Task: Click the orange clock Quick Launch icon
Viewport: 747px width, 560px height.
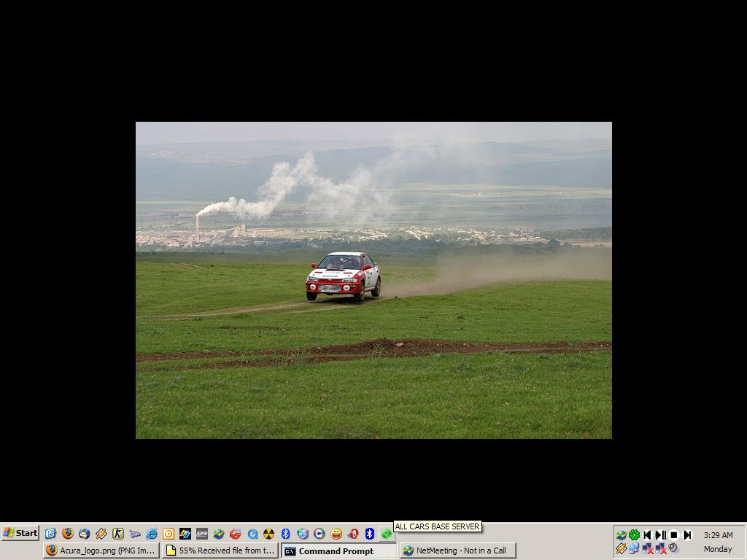Action: click(169, 534)
